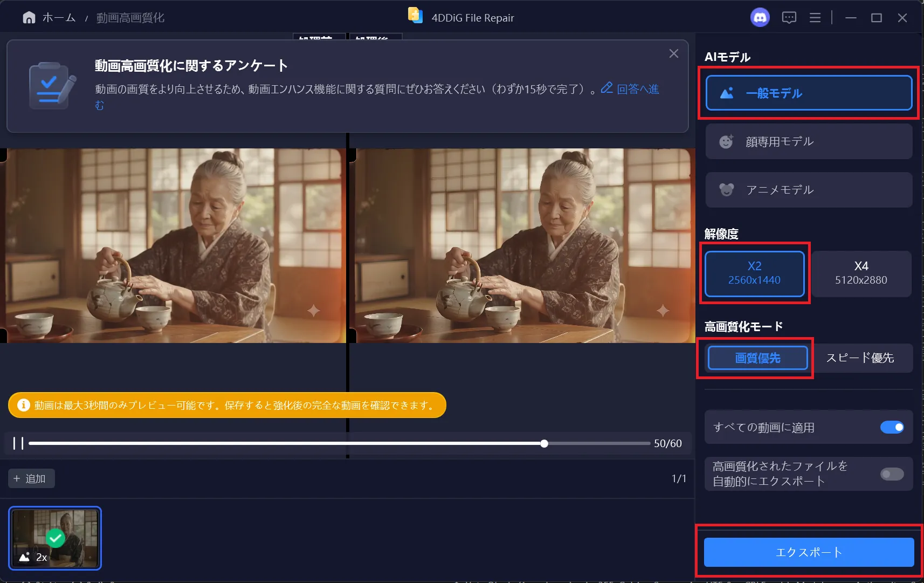Toggle auto export of enhanced files switch
This screenshot has height=583, width=924.
(x=892, y=474)
